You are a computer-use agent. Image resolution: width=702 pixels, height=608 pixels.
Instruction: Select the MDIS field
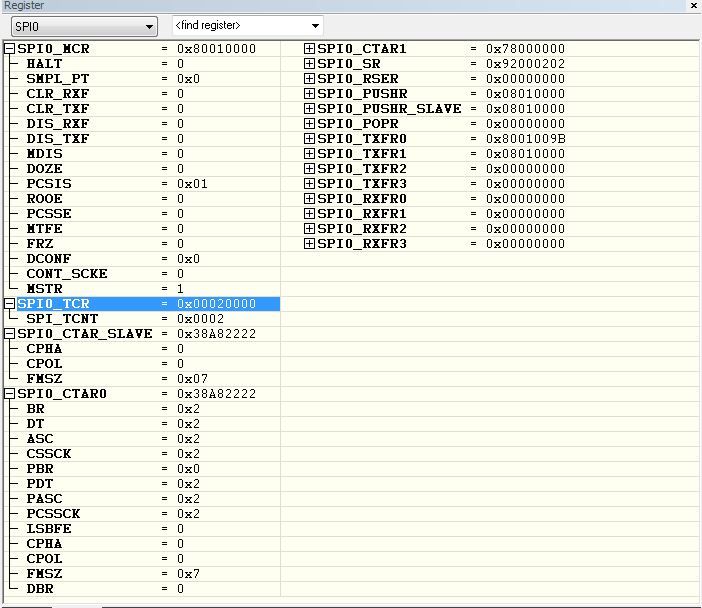pyautogui.click(x=44, y=154)
